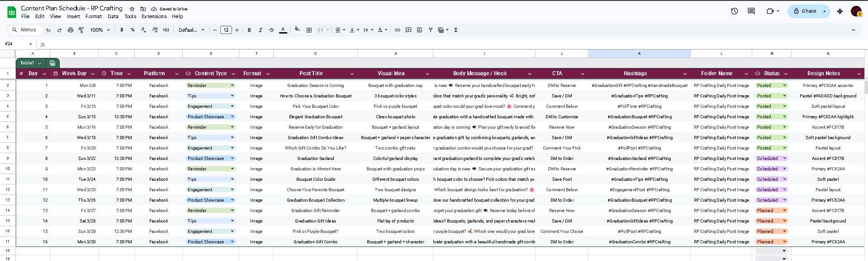The width and height of the screenshot is (868, 261).
Task: Click the Gemini sparkle icon
Action: pyautogui.click(x=840, y=11)
